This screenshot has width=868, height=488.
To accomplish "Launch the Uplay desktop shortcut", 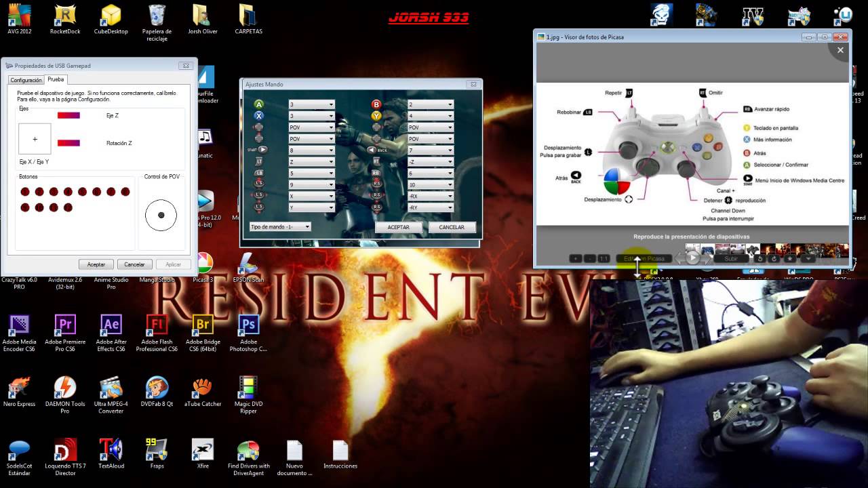I will (x=844, y=15).
